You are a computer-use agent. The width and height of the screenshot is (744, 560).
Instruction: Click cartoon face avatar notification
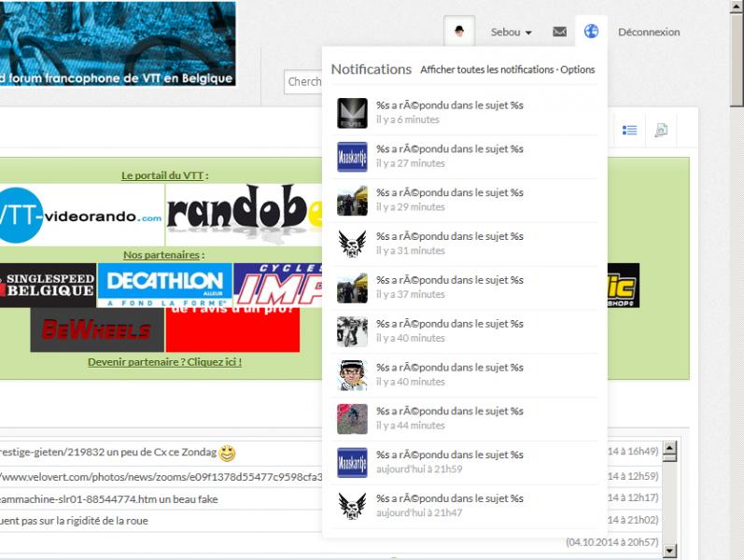(352, 375)
